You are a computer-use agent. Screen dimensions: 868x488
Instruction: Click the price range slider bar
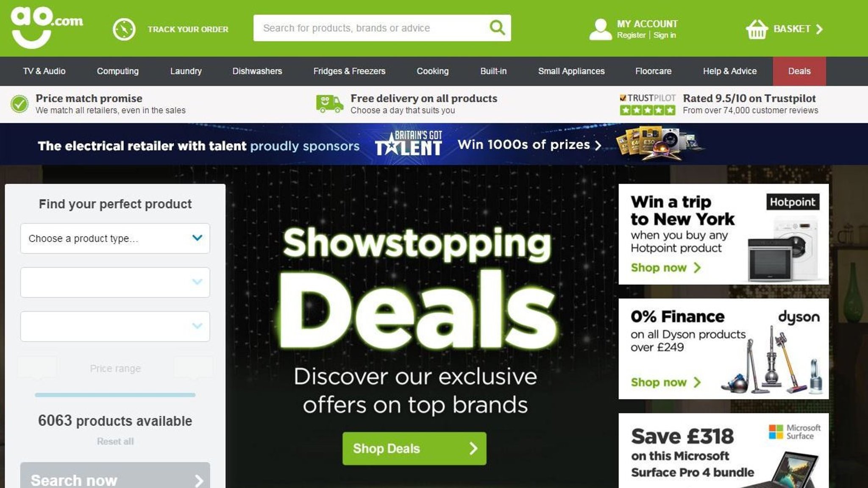coord(115,395)
